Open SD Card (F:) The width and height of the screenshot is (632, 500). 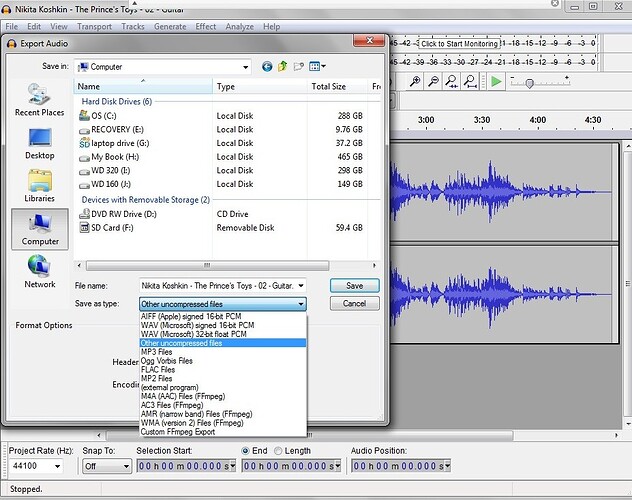point(106,228)
